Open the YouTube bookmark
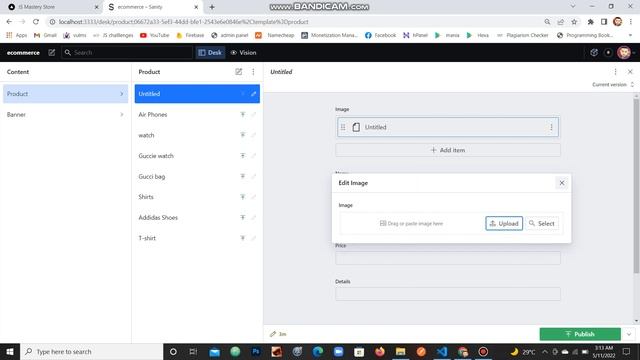The height and width of the screenshot is (360, 640). click(x=154, y=36)
